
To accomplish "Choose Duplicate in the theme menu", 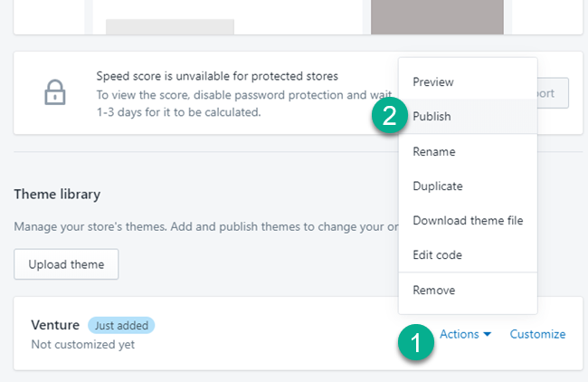I will tap(437, 186).
